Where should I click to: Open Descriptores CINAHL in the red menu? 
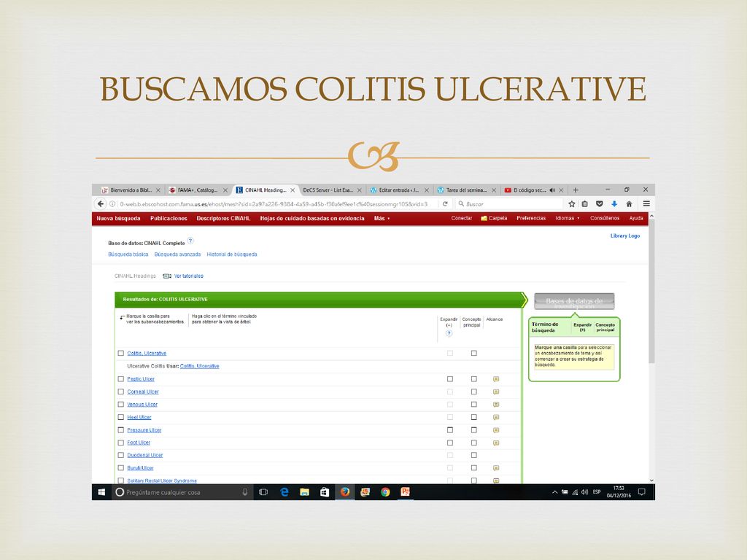point(223,219)
